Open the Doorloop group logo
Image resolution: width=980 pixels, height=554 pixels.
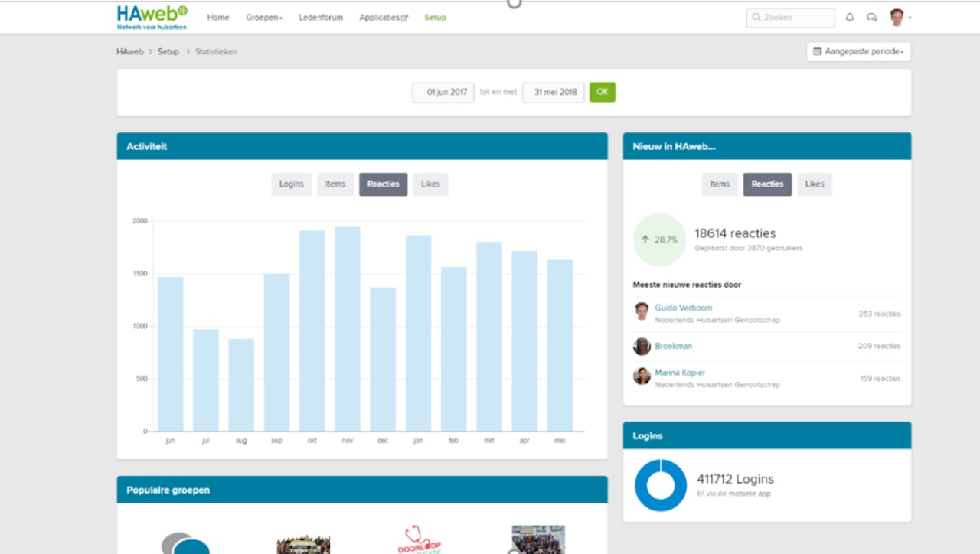(420, 539)
